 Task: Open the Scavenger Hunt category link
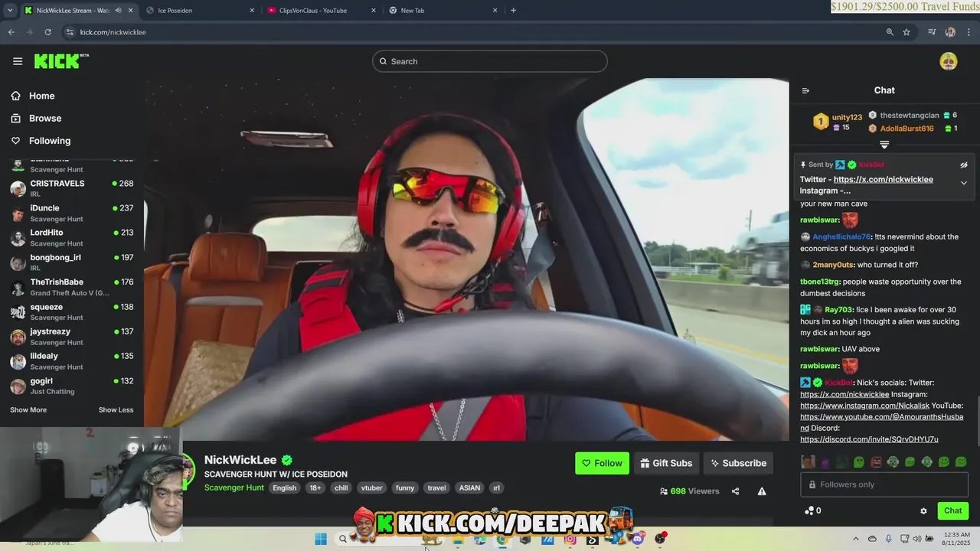234,487
